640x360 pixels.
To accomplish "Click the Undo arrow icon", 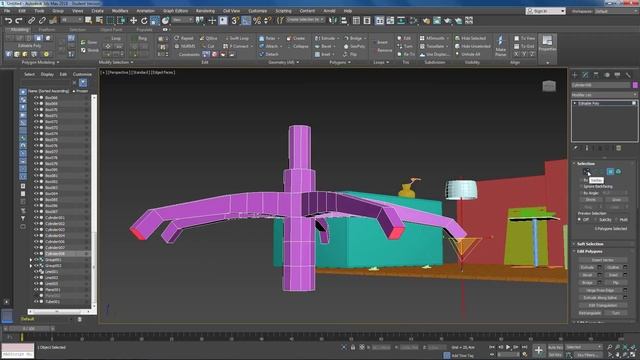I will [8, 20].
